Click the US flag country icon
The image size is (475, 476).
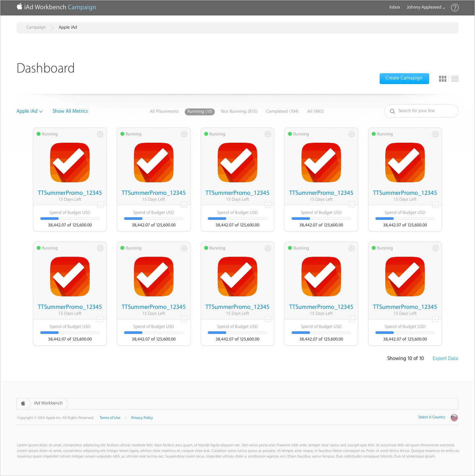pos(454,418)
